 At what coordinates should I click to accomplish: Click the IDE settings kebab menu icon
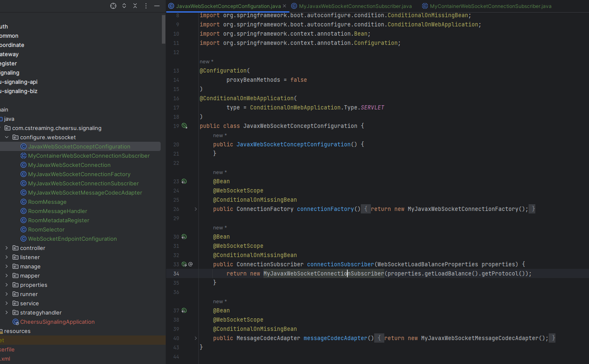[x=146, y=6]
